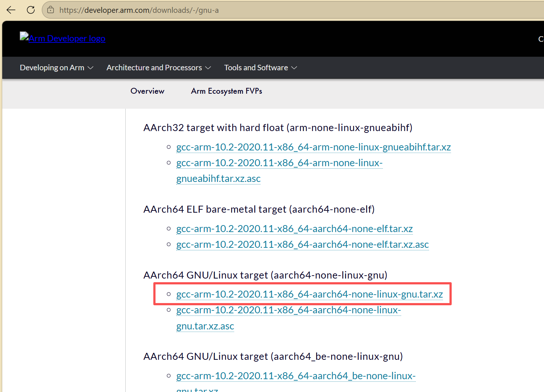
Task: Download arm-none-linux-gnueabihf.tar.xz toolchain
Action: pos(314,147)
